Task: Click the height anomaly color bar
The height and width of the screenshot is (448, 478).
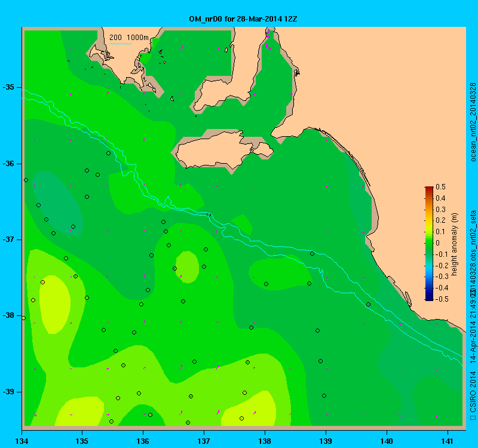Action: pyautogui.click(x=429, y=244)
